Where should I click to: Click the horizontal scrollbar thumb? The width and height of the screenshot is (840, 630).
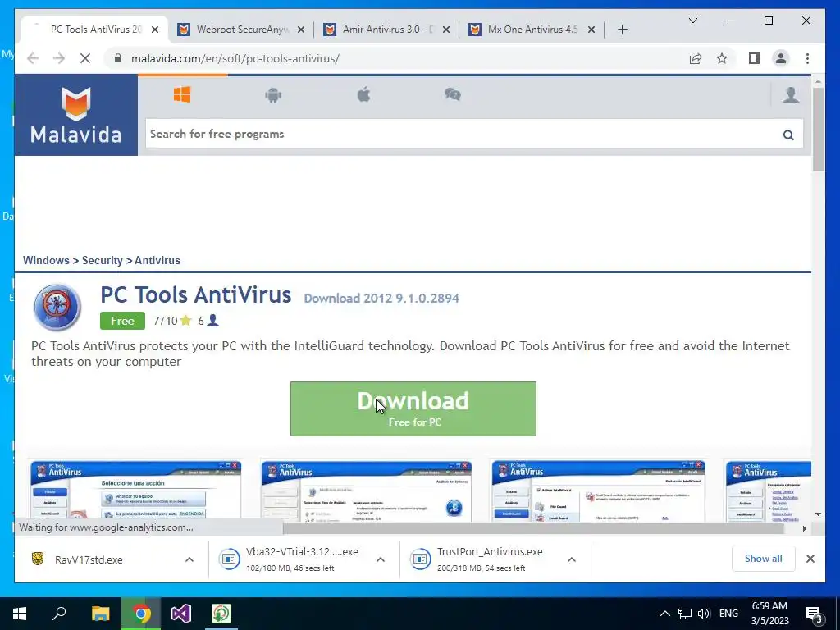(x=533, y=529)
